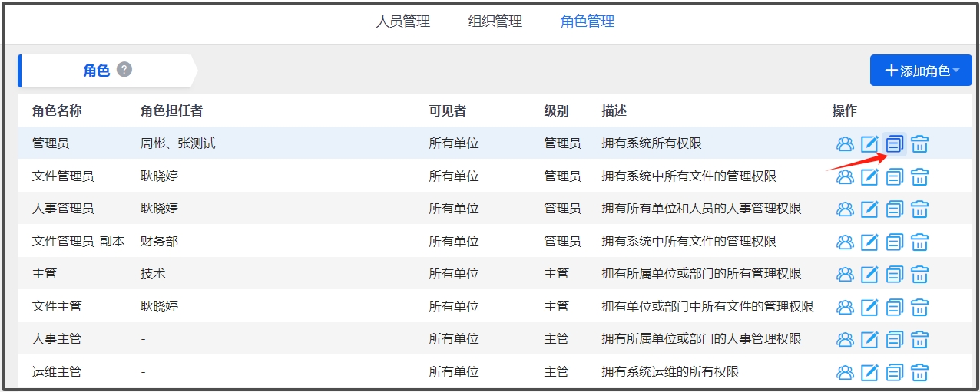Select the 角色管理 tab

click(588, 21)
